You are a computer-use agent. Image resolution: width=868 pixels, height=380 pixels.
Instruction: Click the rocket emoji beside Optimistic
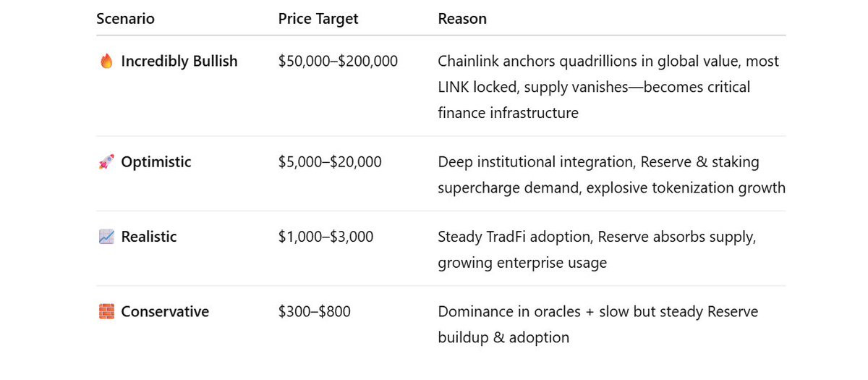pyautogui.click(x=106, y=162)
